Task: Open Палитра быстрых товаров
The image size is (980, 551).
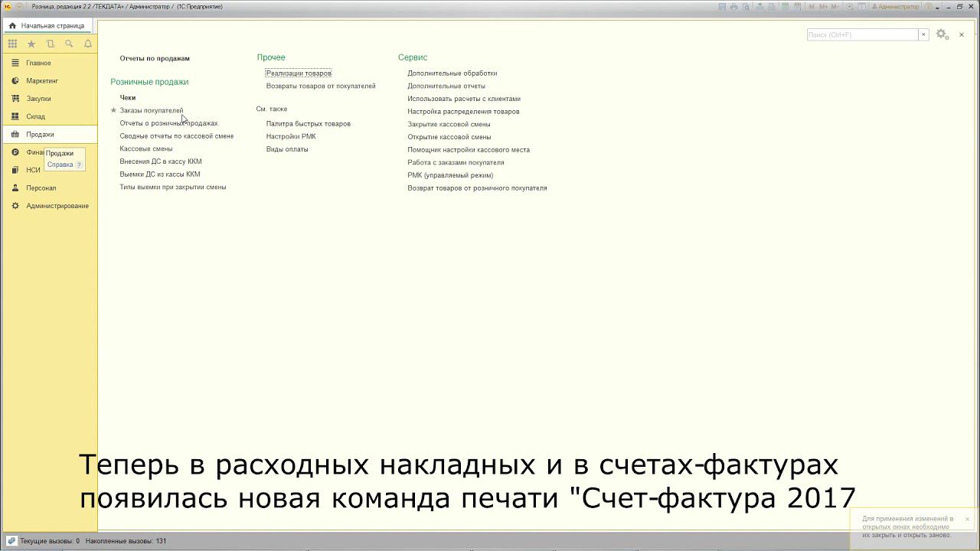Action: (309, 124)
